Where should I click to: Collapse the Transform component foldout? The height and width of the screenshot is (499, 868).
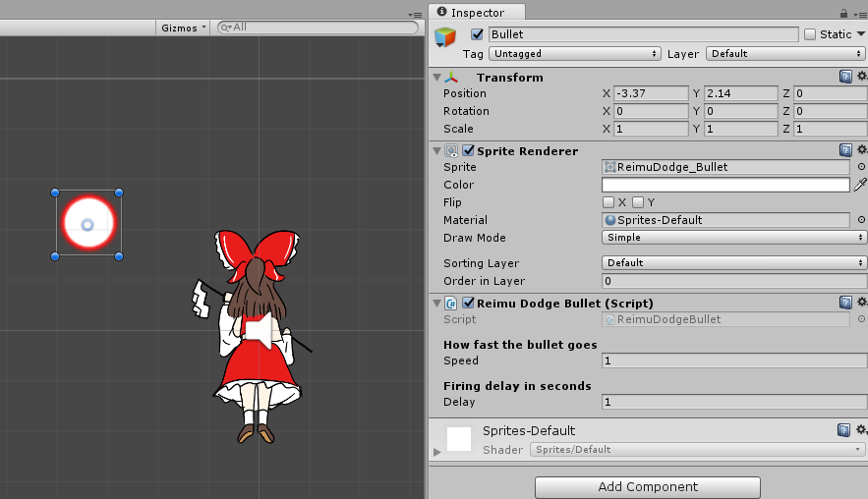tap(436, 78)
